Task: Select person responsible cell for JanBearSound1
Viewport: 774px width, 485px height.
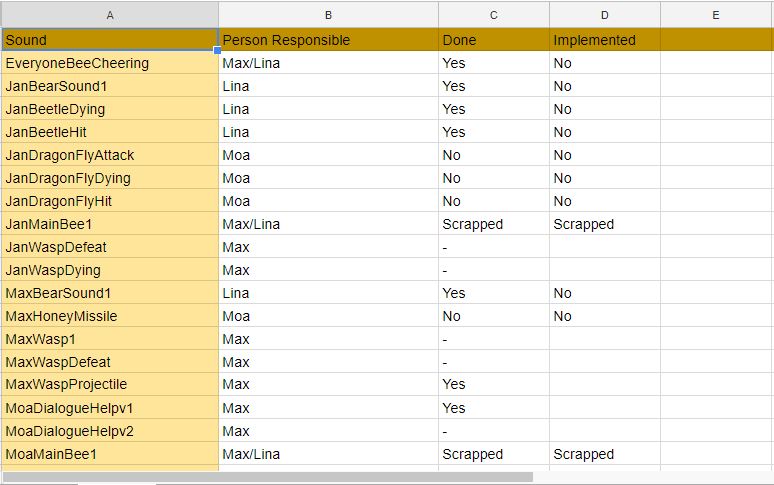Action: [328, 86]
